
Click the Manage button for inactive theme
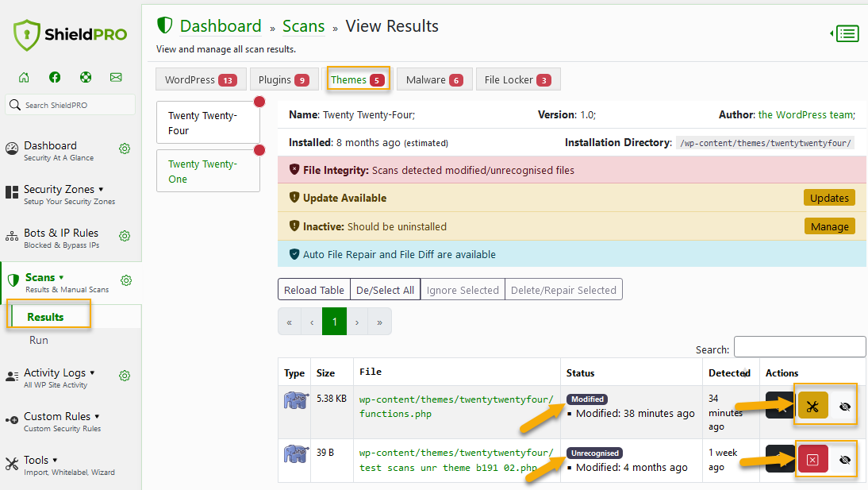point(829,226)
